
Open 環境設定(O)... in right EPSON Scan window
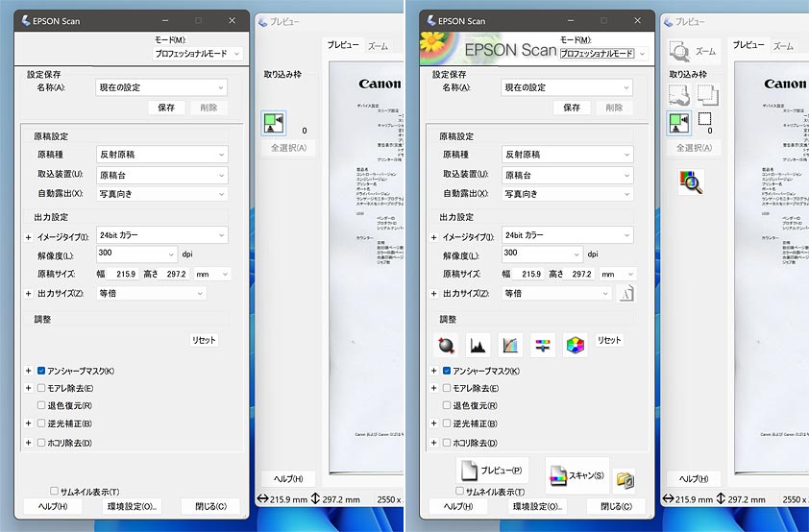tap(537, 506)
